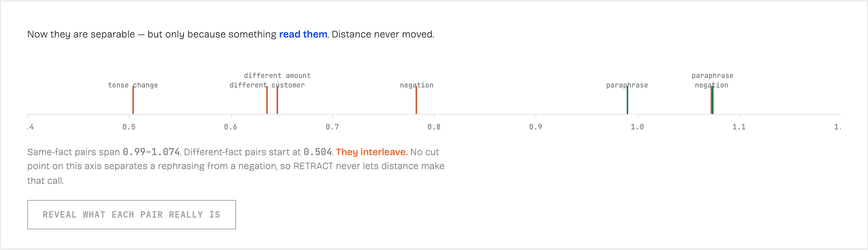
Task: Click the 'tense change' label
Action: [133, 85]
